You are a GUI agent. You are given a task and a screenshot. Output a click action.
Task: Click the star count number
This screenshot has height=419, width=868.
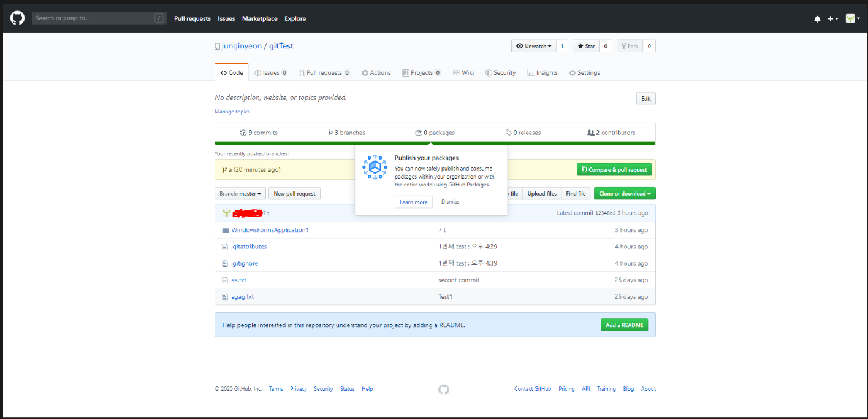pos(605,46)
